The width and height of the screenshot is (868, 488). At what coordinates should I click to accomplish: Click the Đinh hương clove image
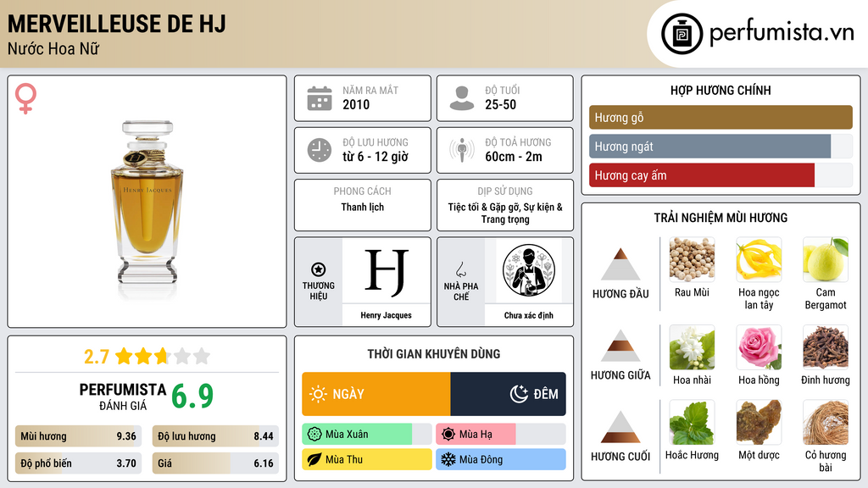point(826,347)
